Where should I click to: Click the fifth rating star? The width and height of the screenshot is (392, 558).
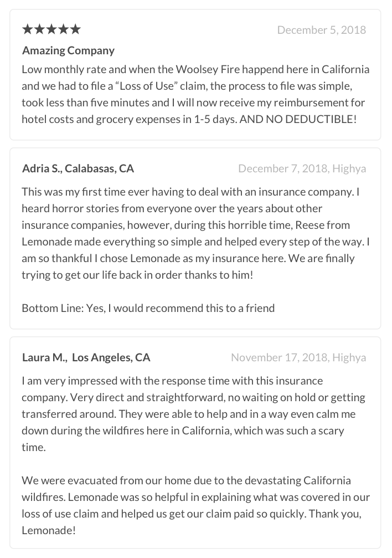coord(75,29)
